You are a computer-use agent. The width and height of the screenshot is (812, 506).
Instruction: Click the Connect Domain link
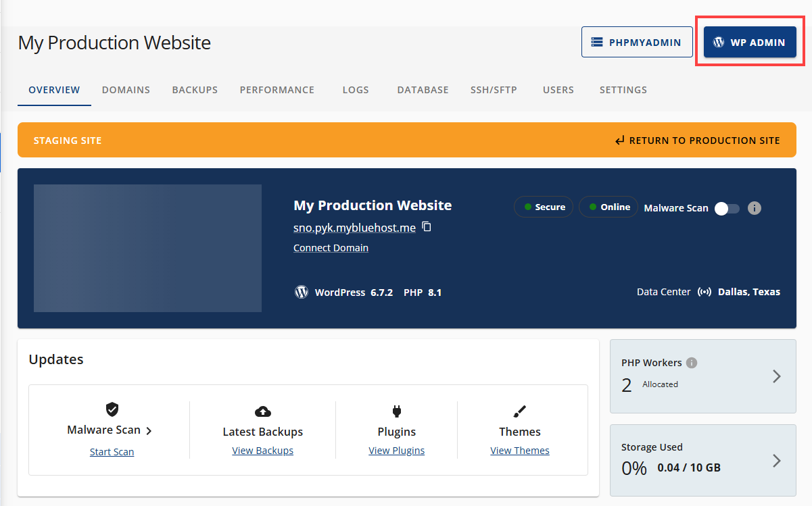coord(331,248)
